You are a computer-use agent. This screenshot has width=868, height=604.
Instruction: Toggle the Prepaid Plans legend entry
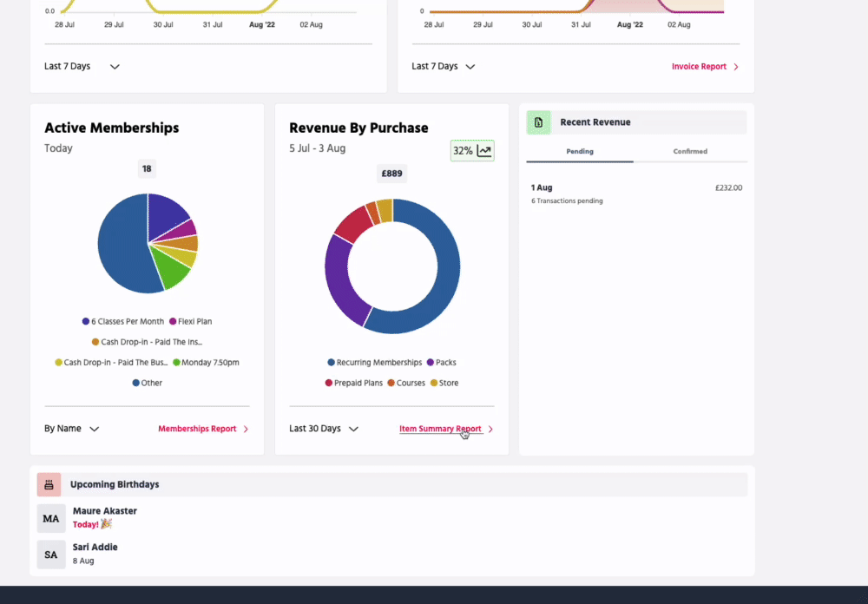(x=353, y=383)
